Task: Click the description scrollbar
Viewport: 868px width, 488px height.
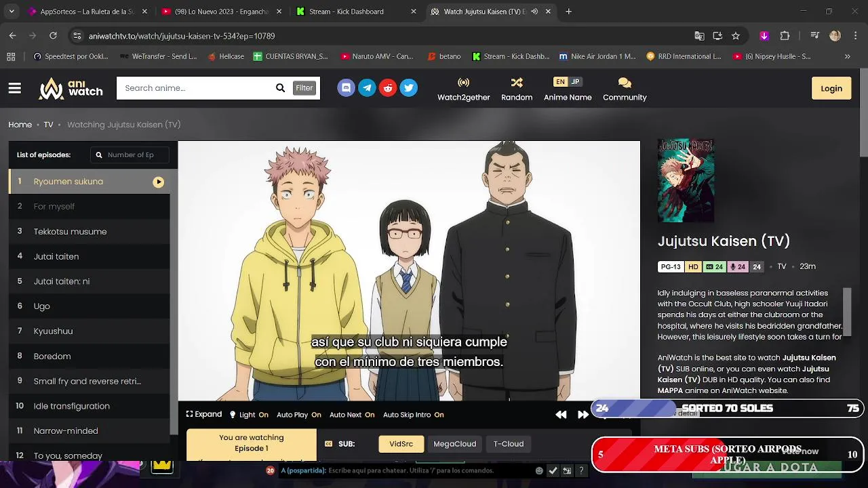Action: pyautogui.click(x=846, y=310)
